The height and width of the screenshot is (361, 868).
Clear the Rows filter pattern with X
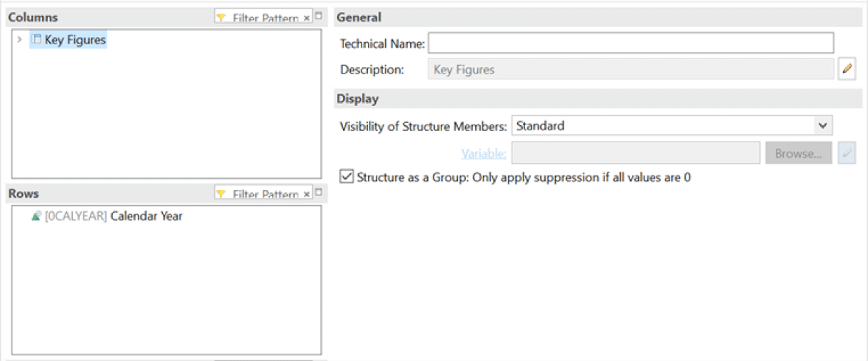[306, 194]
